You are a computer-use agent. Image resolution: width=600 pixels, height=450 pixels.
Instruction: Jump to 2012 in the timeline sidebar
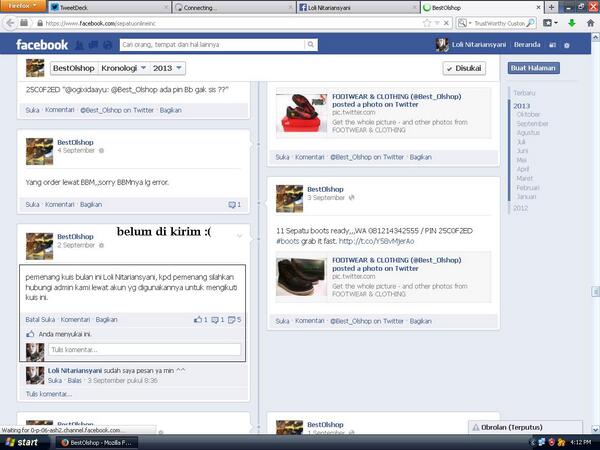pos(520,208)
